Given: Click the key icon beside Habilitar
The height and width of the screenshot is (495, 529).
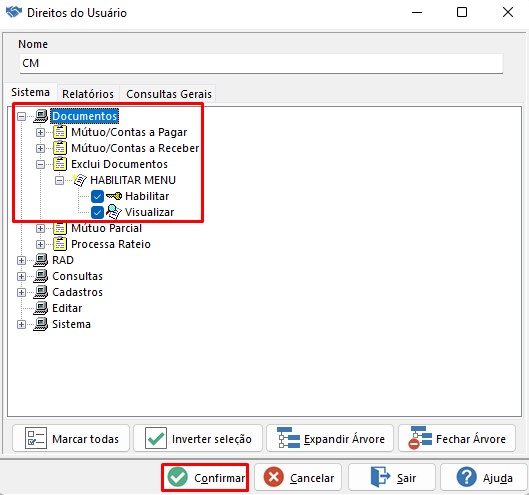Looking at the screenshot, I should point(114,196).
